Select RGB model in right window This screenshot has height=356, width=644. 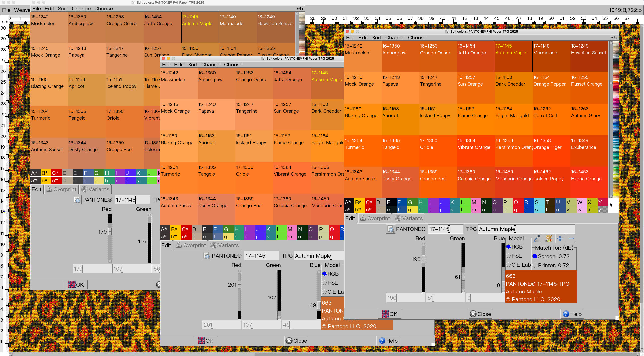(x=514, y=247)
